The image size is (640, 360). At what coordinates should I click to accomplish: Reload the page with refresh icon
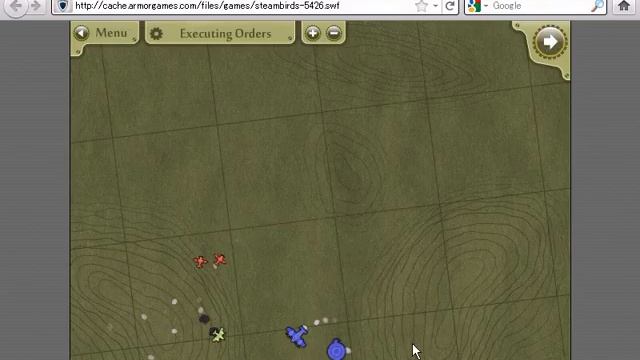(x=450, y=6)
